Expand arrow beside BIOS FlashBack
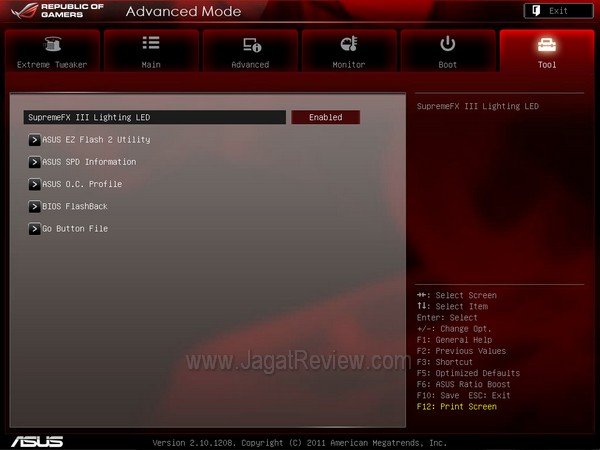This screenshot has height=450, width=600. coord(34,207)
